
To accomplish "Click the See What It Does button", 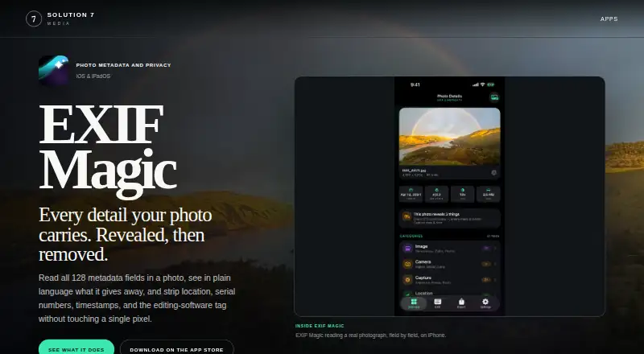I will pyautogui.click(x=76, y=348).
